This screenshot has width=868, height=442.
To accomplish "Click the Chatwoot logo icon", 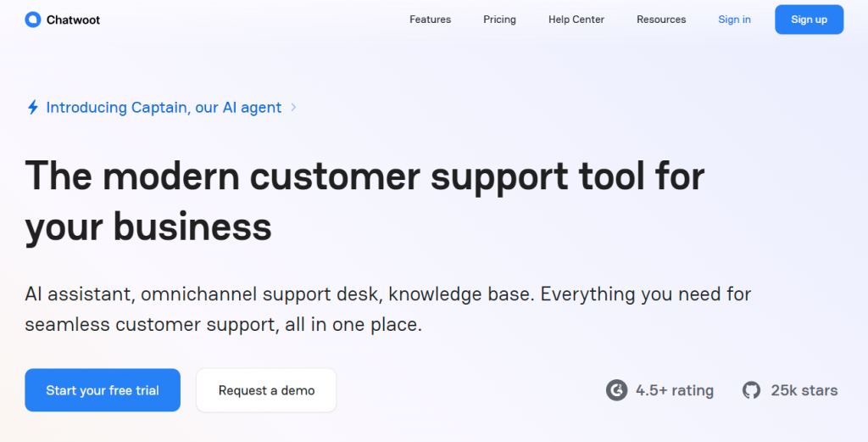I will pos(33,20).
